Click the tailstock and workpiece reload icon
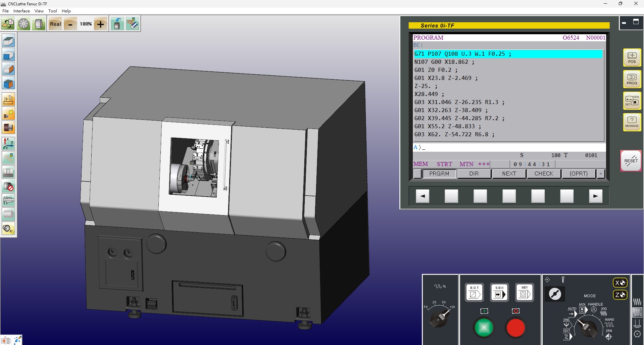Viewport: 644px width, 345px height. click(117, 24)
